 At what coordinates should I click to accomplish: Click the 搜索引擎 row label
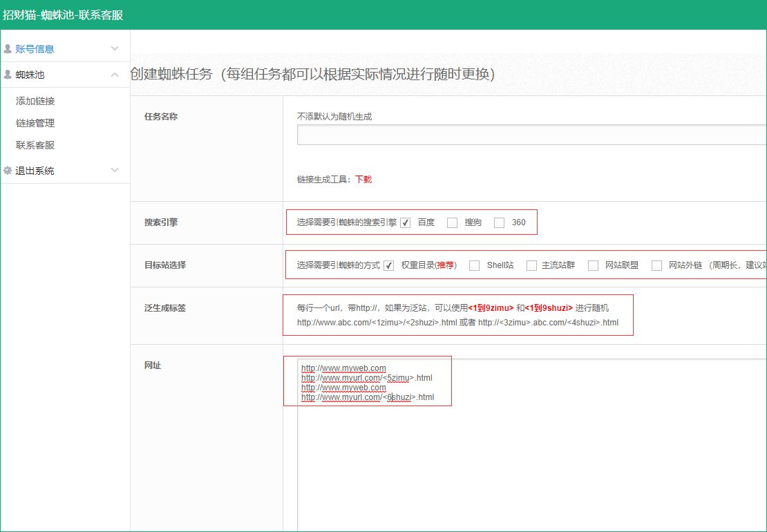point(161,222)
